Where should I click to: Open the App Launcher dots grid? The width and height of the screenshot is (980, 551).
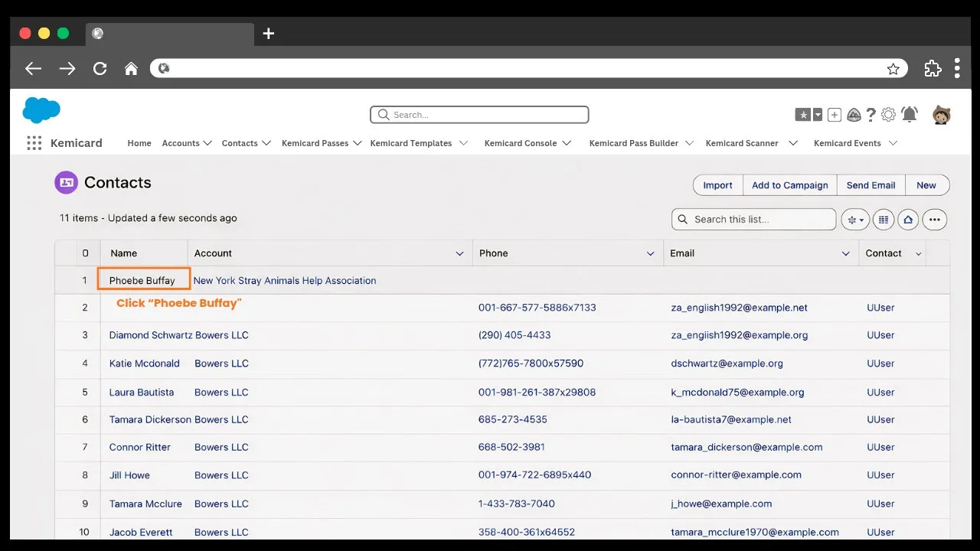click(34, 143)
